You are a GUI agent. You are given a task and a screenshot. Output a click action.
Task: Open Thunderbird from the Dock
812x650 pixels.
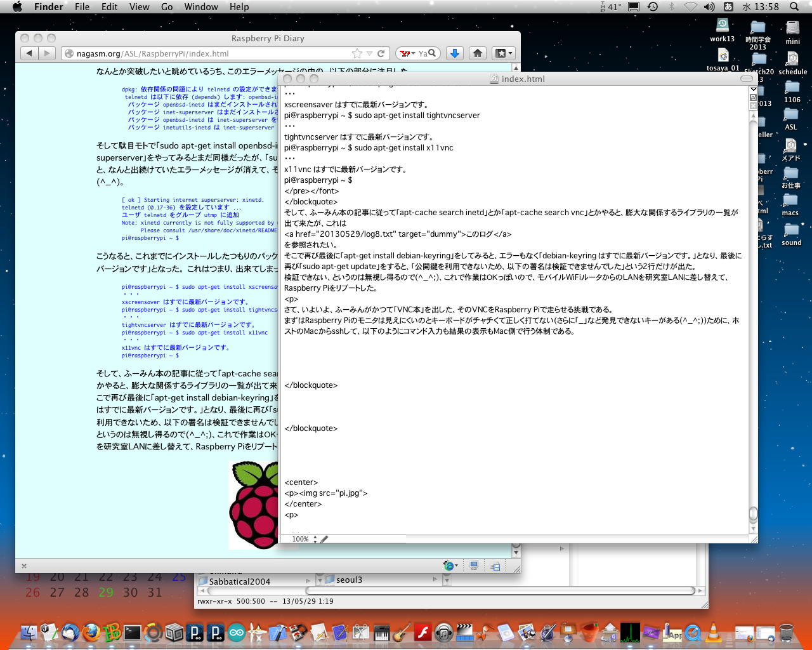click(x=70, y=632)
